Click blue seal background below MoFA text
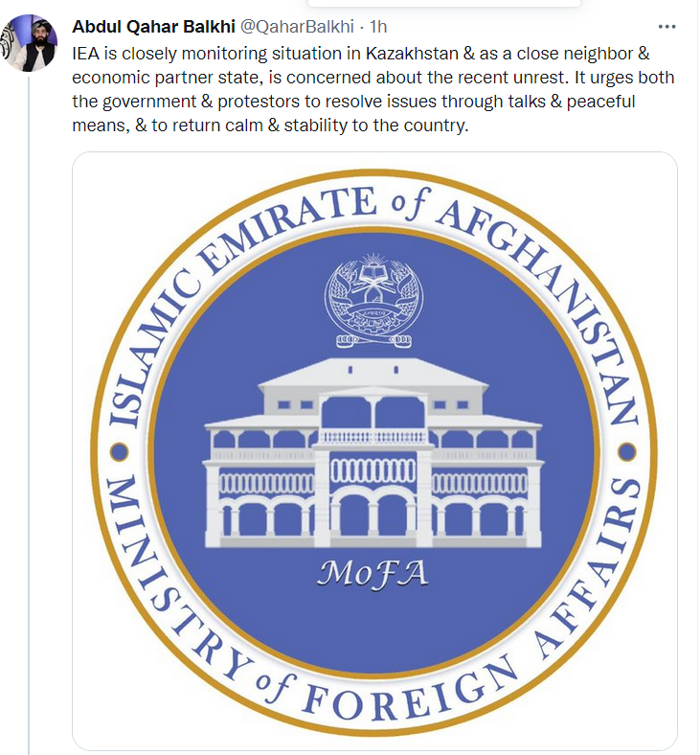 (373, 623)
